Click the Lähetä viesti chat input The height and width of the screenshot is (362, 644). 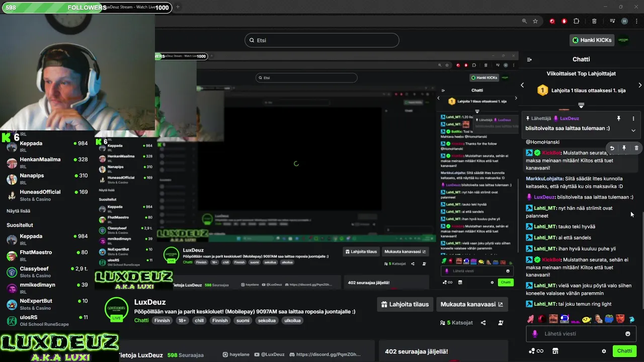581,334
